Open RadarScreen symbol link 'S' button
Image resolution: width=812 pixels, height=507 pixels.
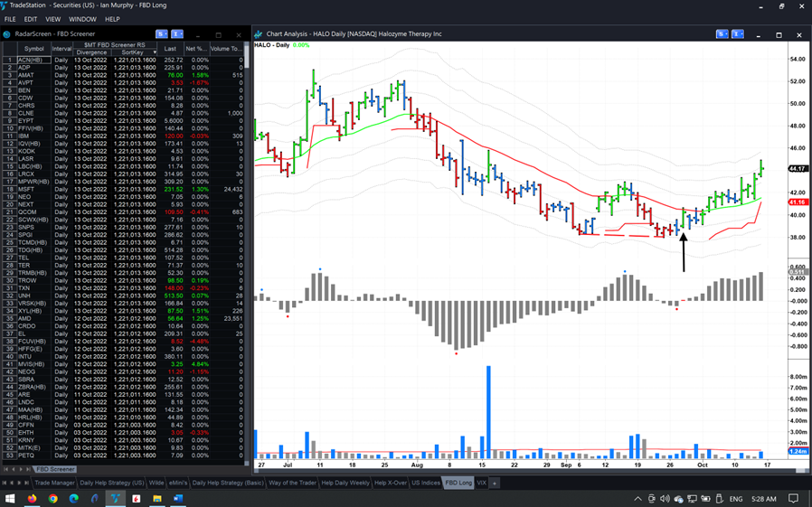click(x=162, y=34)
